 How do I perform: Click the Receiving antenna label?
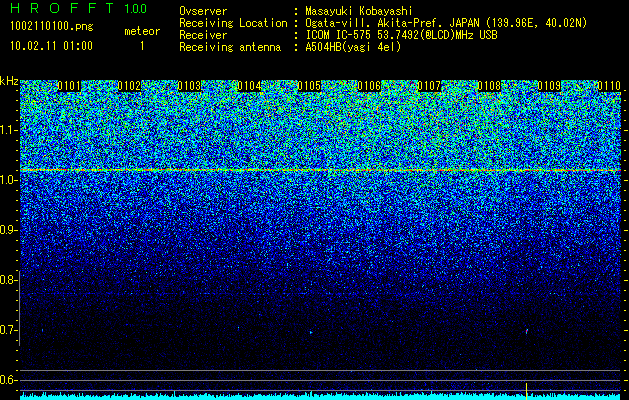(230, 47)
